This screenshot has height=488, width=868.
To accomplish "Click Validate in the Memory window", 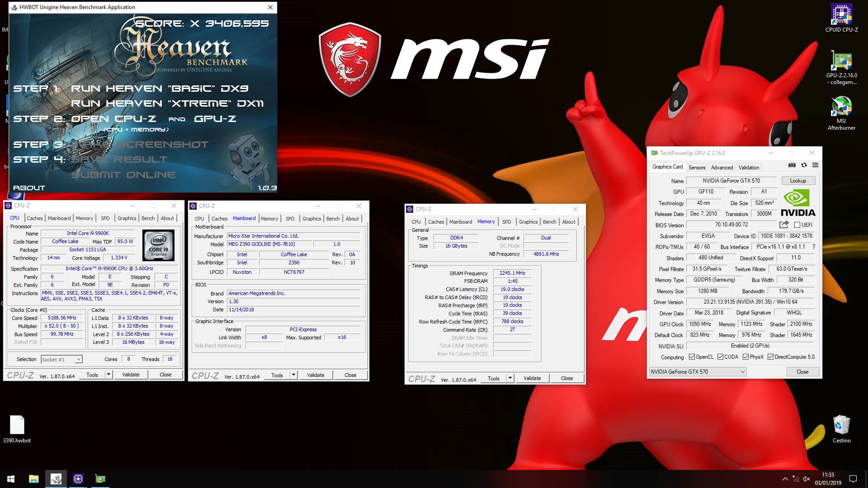I will click(532, 378).
